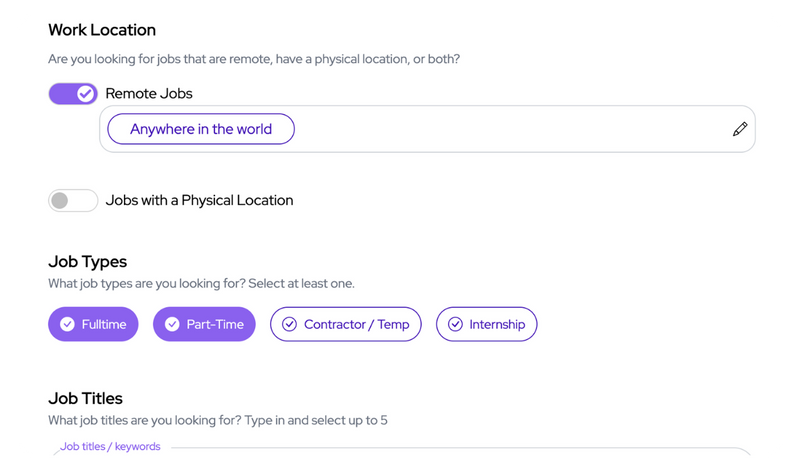The image size is (800, 471).
Task: Click the Jobs with a Physical Location label
Action: tap(199, 201)
